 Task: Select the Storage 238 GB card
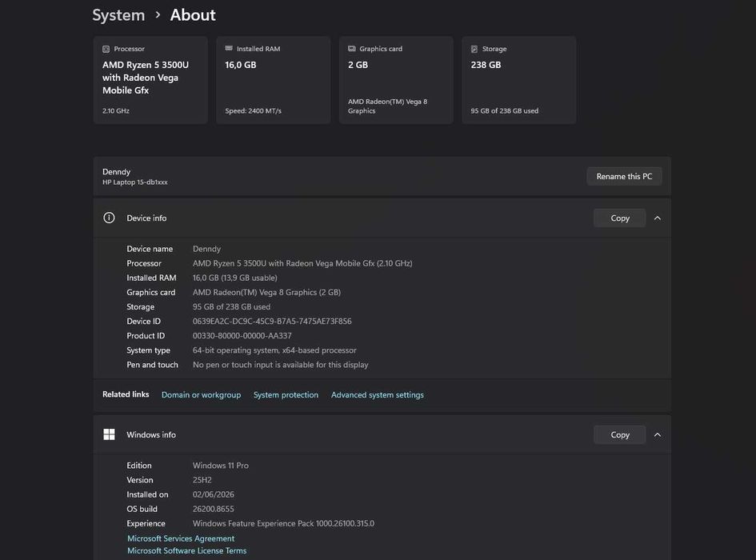[518, 80]
